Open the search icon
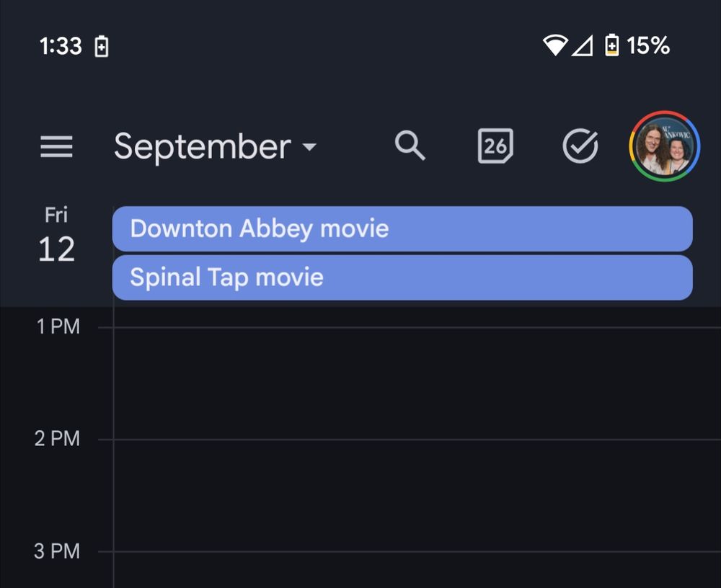The image size is (721, 588). 410,146
